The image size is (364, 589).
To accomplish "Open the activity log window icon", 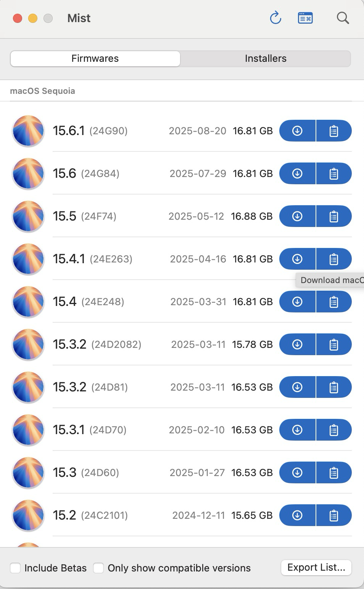I will pyautogui.click(x=305, y=18).
